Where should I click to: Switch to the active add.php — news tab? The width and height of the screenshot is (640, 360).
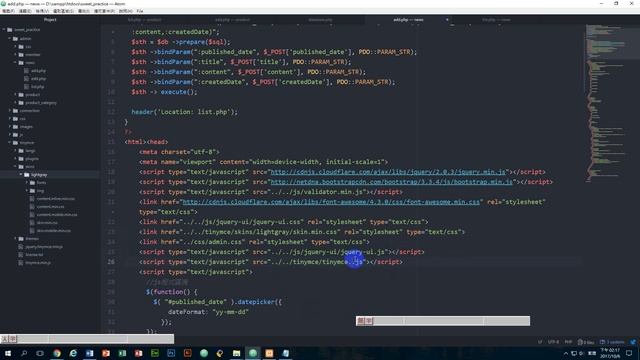(408, 20)
